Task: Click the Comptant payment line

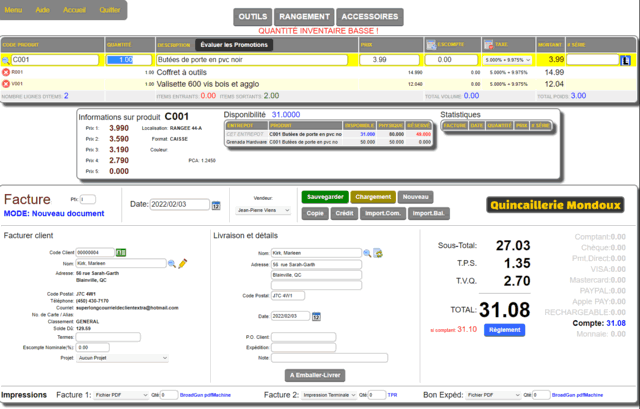Action: (x=600, y=237)
